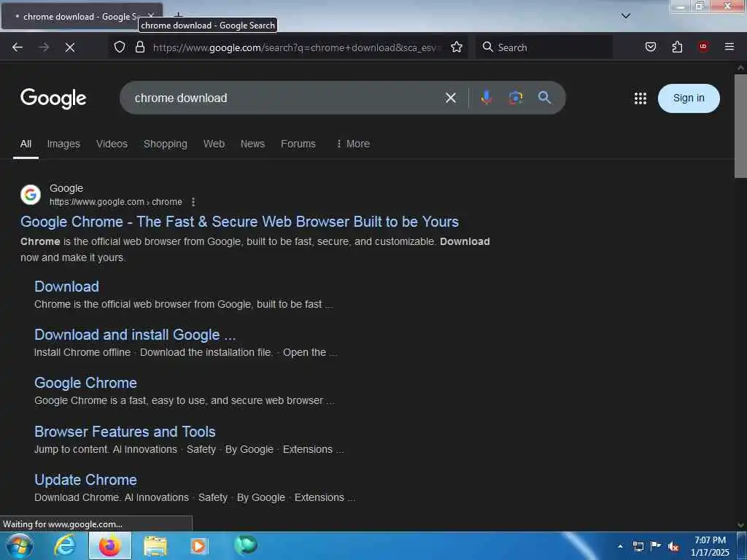Search by image with Google Lens icon
This screenshot has height=560, width=747.
(x=516, y=98)
